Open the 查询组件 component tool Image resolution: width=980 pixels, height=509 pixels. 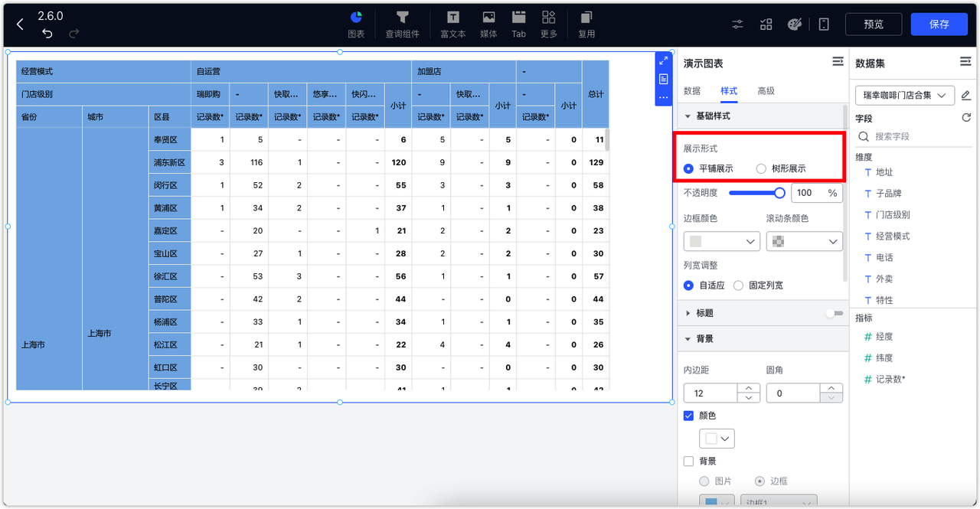tap(402, 24)
